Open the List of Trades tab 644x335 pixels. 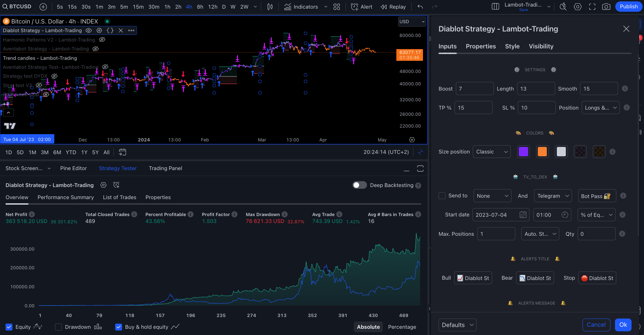click(119, 197)
